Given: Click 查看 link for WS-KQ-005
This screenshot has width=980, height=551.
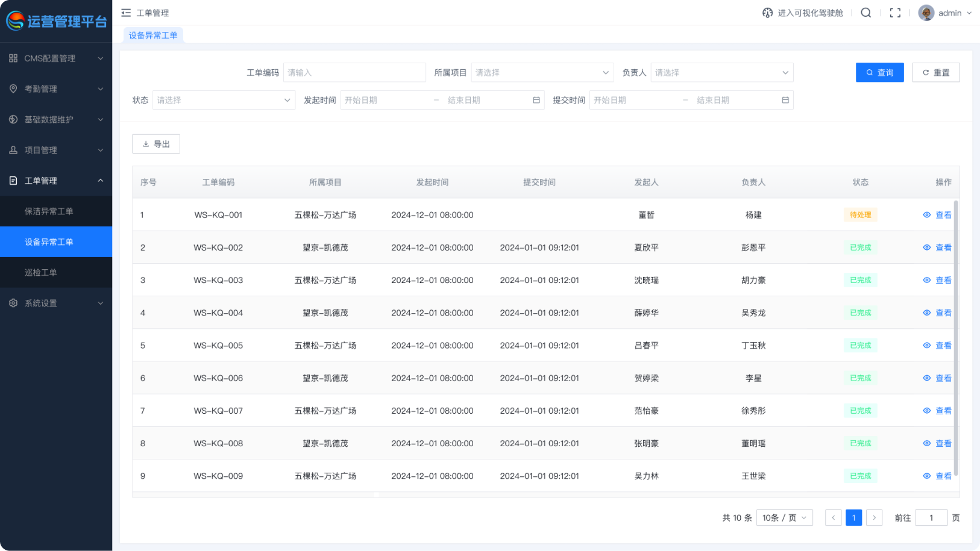Looking at the screenshot, I should tap(944, 345).
